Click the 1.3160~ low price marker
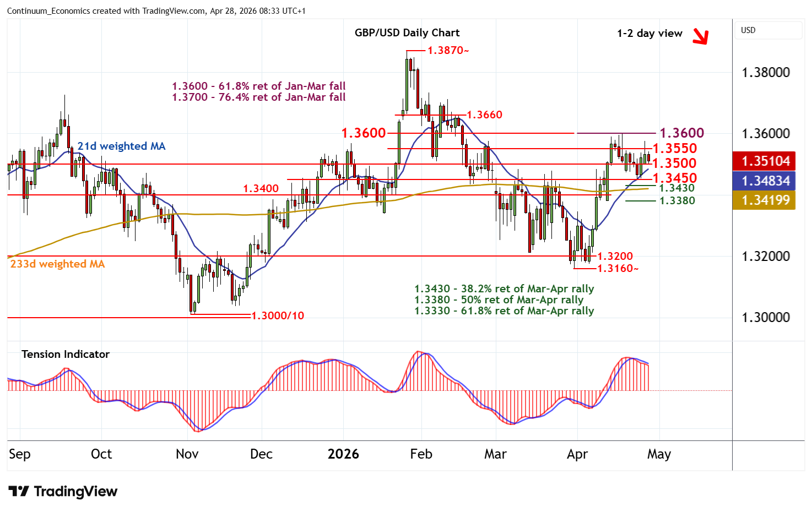812x512 pixels. coord(618,269)
